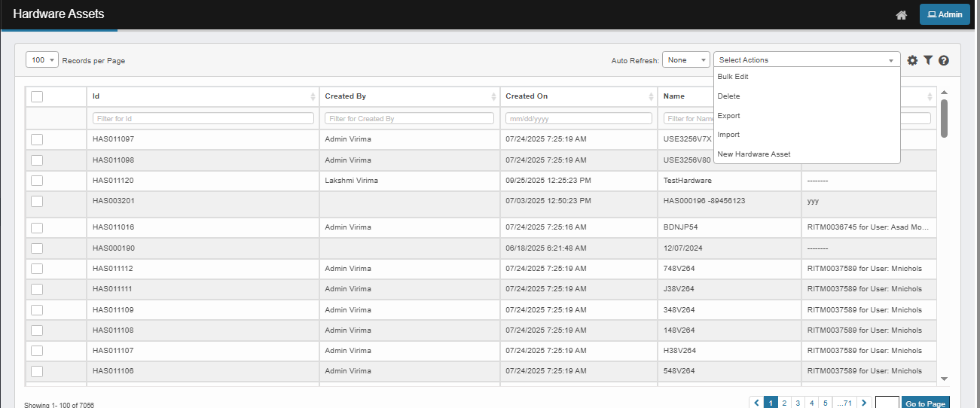980x408 pixels.
Task: Toggle the select-all header checkbox
Action: (37, 96)
